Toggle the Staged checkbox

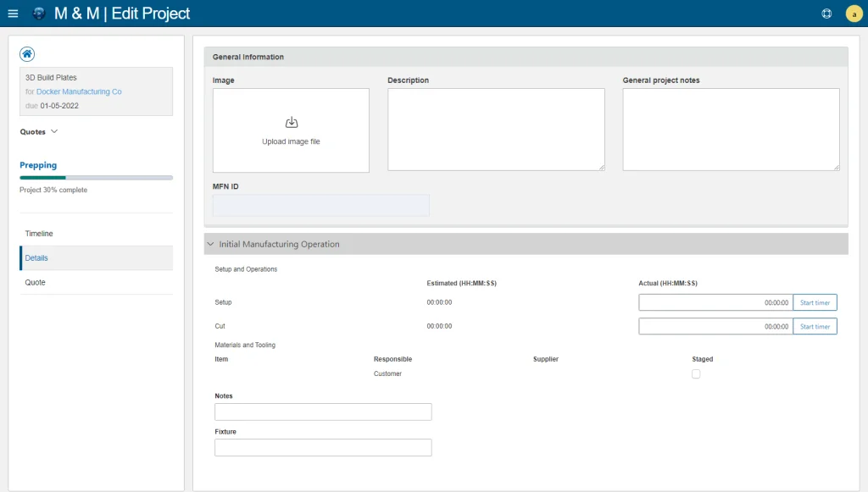696,374
